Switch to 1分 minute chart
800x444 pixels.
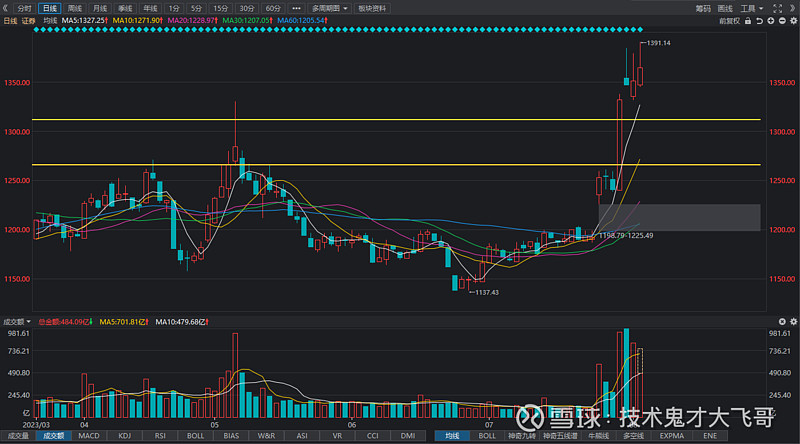click(x=174, y=8)
